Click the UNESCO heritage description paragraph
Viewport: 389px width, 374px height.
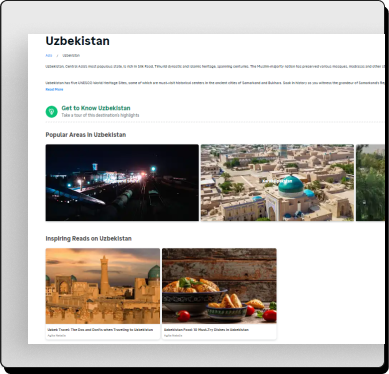(x=215, y=83)
